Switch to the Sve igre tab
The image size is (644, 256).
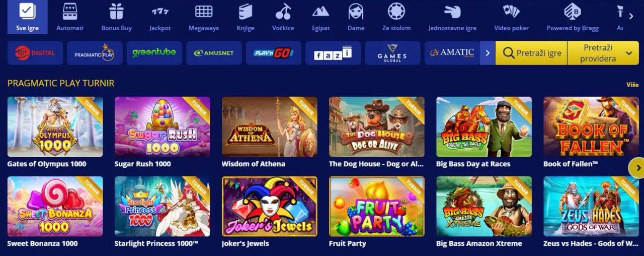[x=28, y=17]
